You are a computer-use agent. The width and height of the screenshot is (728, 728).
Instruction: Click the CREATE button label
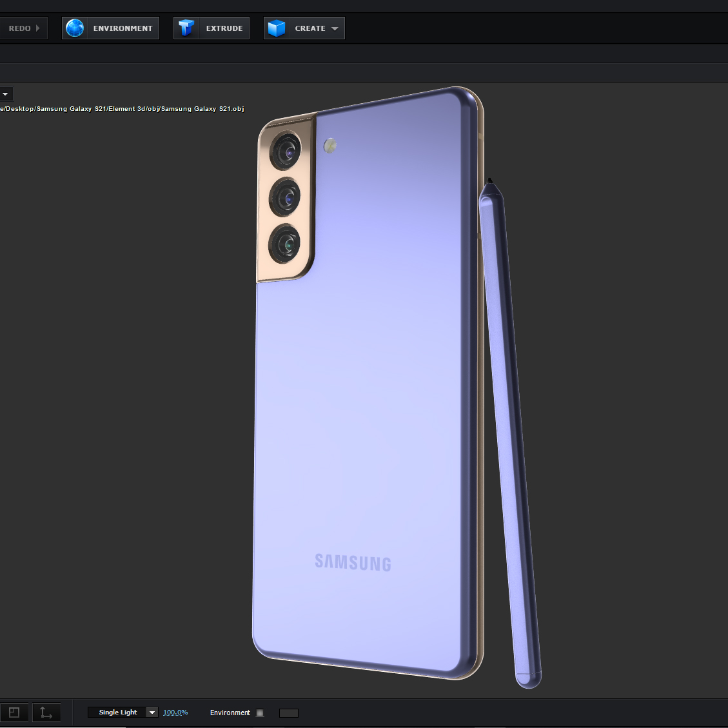[x=310, y=28]
